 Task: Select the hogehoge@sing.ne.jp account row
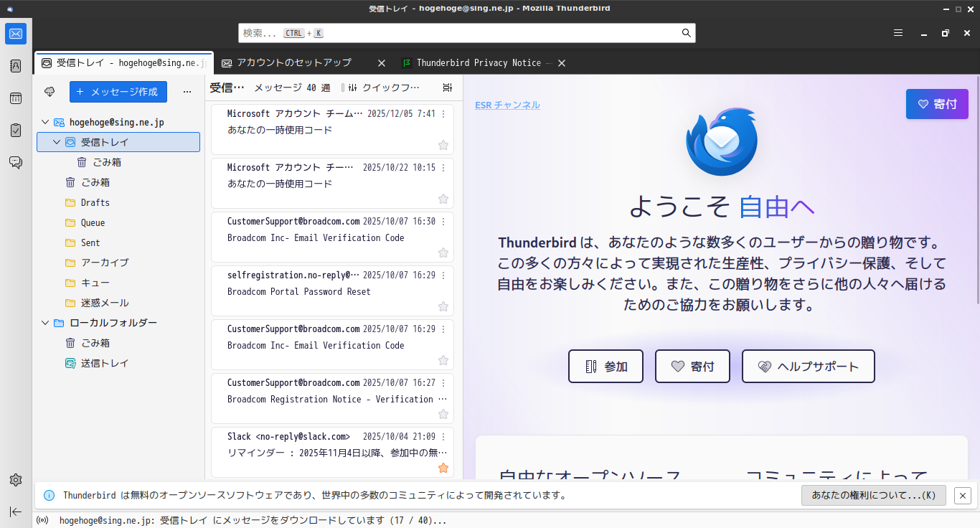118,123
